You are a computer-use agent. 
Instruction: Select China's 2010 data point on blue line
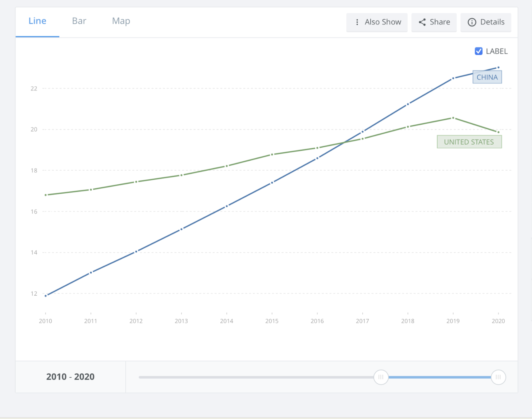coord(46,296)
